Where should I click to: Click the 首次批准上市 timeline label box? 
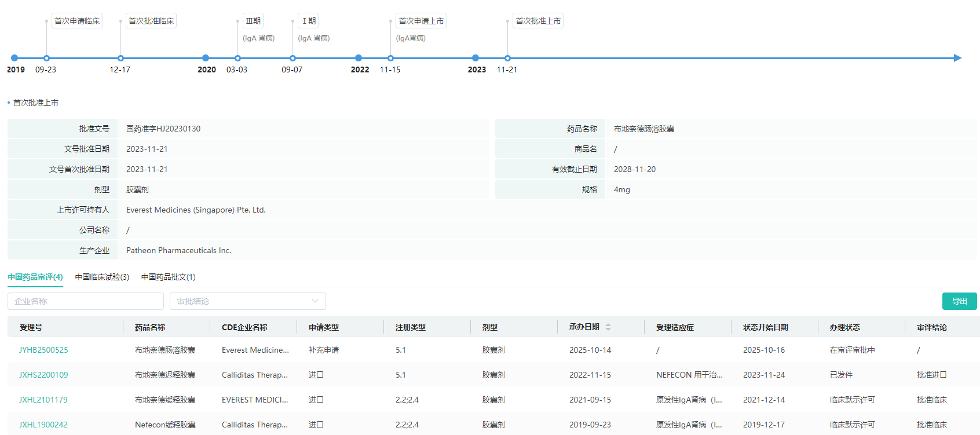click(538, 21)
